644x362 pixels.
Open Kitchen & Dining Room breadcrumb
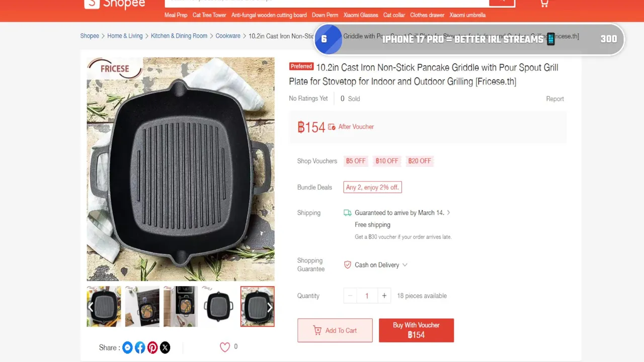pyautogui.click(x=179, y=36)
